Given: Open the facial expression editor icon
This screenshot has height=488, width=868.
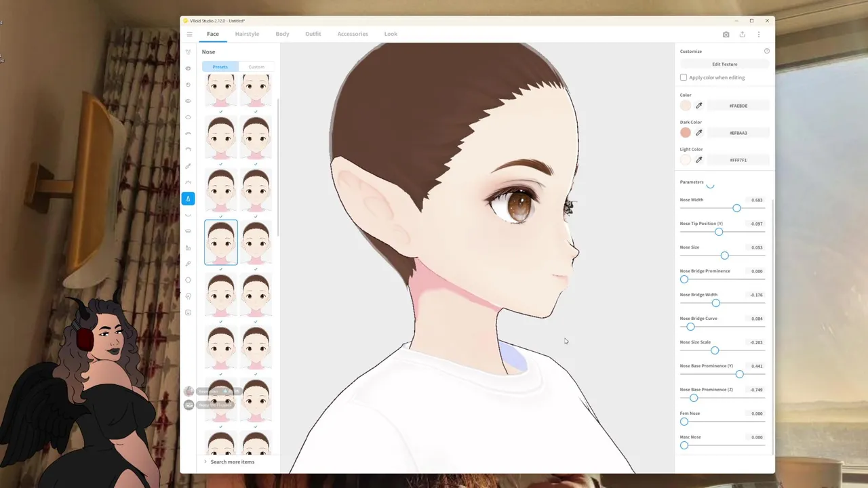Looking at the screenshot, I should click(189, 312).
